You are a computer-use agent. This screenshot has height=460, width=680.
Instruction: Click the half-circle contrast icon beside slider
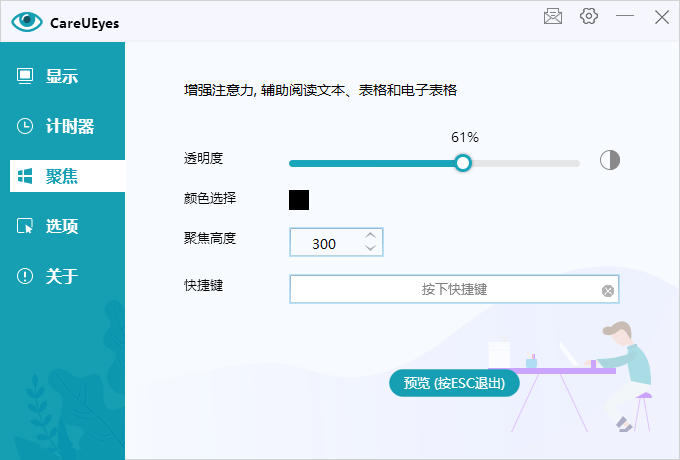610,161
